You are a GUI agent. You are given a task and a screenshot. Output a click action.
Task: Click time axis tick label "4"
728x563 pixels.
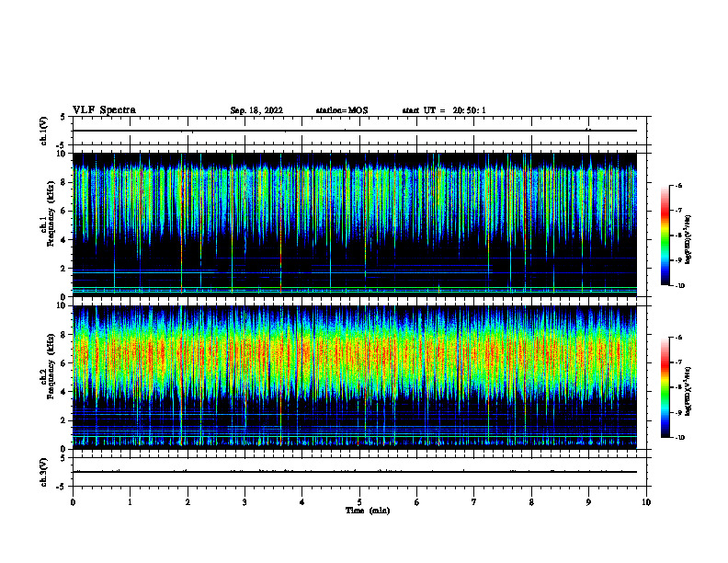coord(301,502)
